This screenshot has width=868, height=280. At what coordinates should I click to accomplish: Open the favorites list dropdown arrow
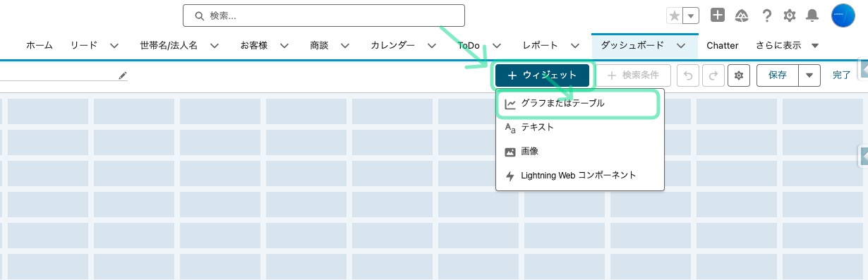point(691,16)
